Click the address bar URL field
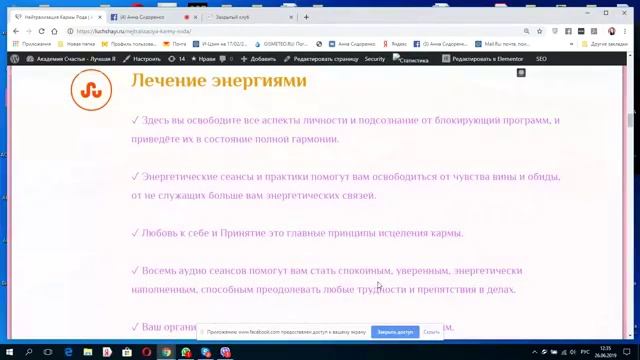The height and width of the screenshot is (360, 640). pyautogui.click(x=294, y=31)
